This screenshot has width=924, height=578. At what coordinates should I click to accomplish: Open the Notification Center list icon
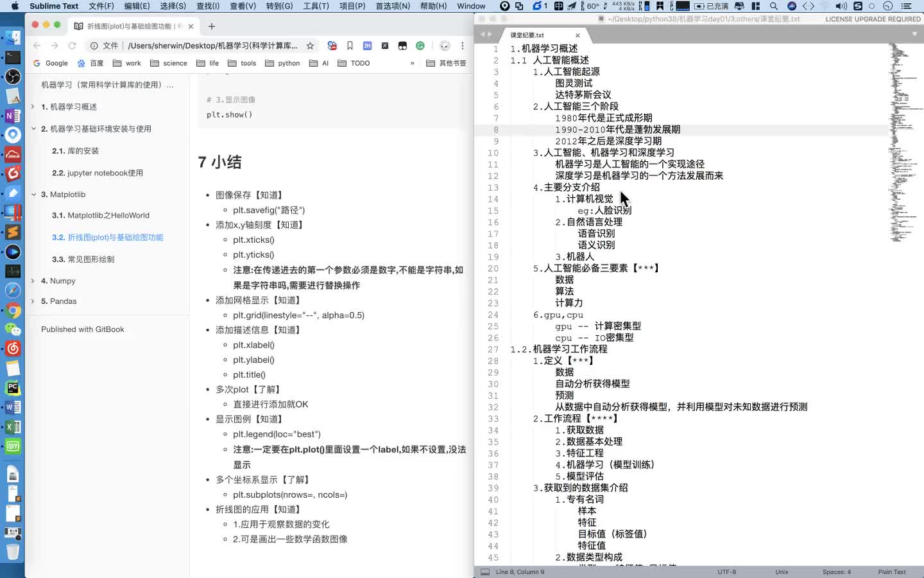[x=906, y=6]
